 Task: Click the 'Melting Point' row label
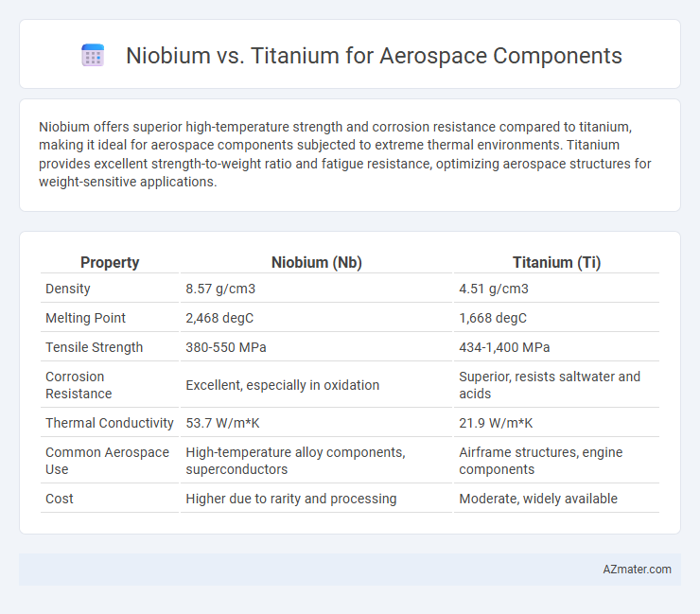click(86, 318)
